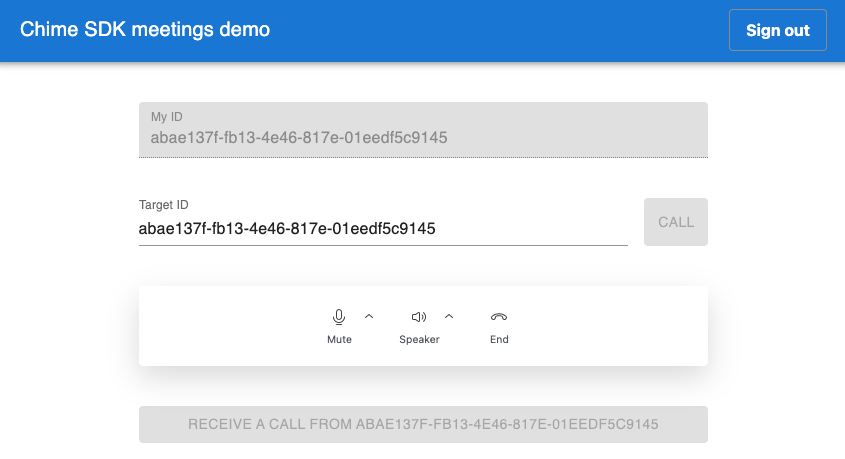The height and width of the screenshot is (459, 845).
Task: Click the "Speaker" label text
Action: pos(419,339)
